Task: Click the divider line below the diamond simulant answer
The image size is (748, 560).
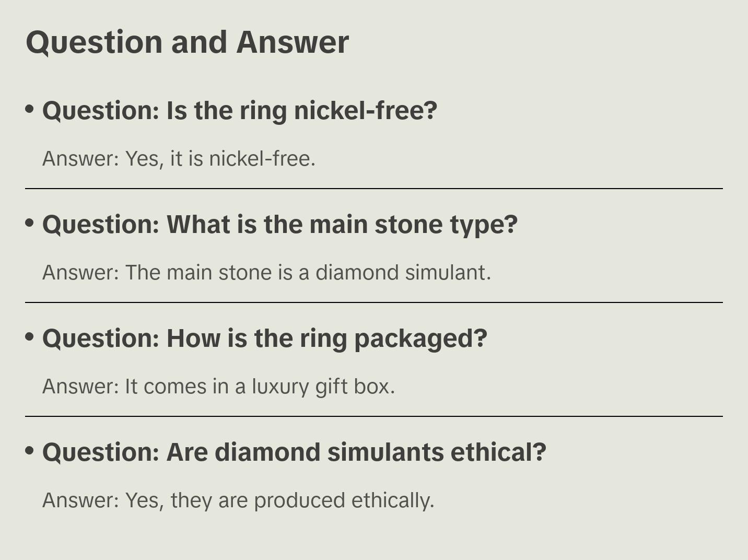Action: tap(373, 302)
